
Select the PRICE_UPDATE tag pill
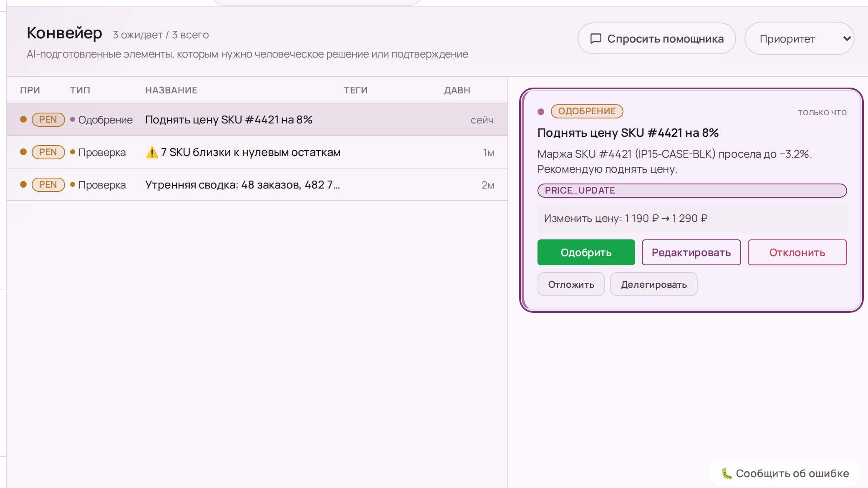pos(692,191)
